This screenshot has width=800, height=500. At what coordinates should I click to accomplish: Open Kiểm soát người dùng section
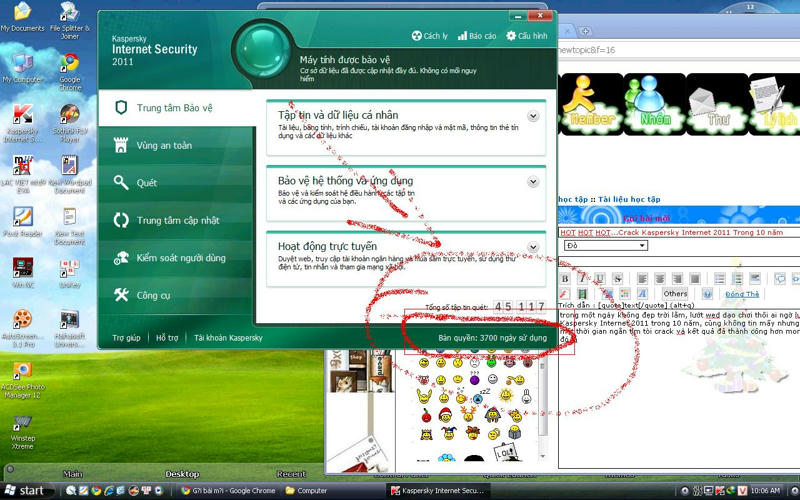point(176,258)
